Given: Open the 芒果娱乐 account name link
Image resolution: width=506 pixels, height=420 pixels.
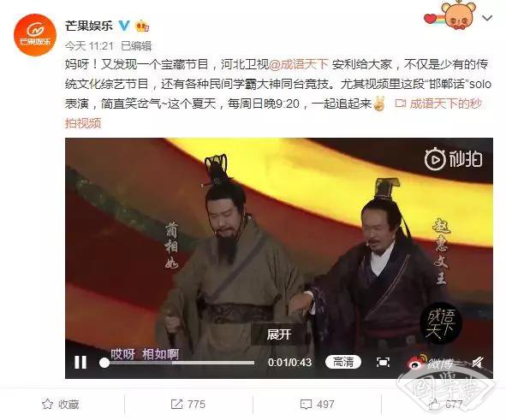Looking at the screenshot, I should [x=89, y=26].
